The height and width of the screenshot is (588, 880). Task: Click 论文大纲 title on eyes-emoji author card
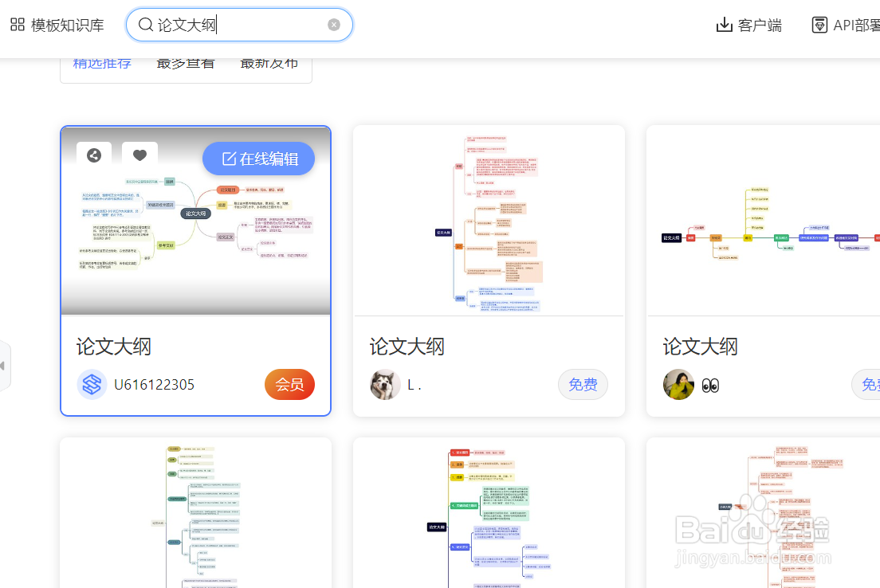click(x=700, y=346)
